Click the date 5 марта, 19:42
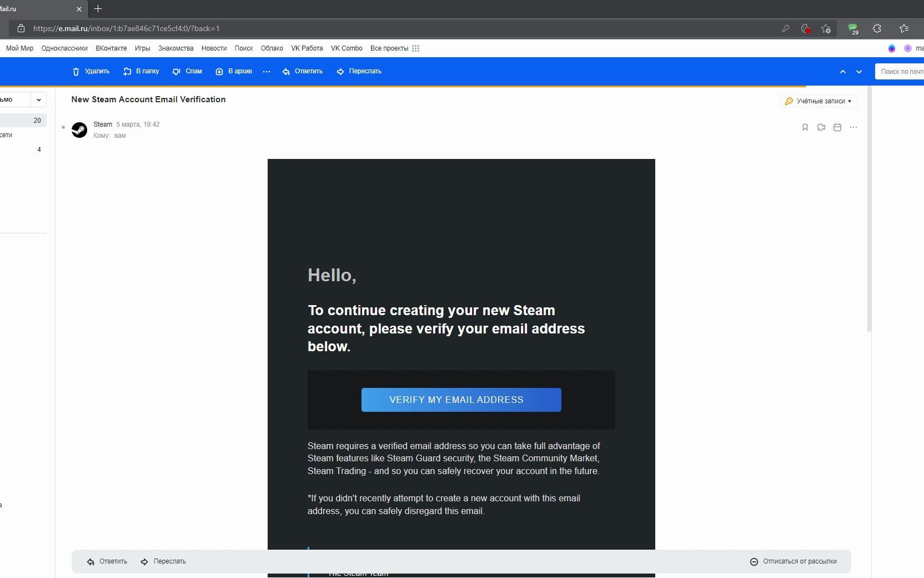Viewport: 924px width, 578px height. point(138,124)
